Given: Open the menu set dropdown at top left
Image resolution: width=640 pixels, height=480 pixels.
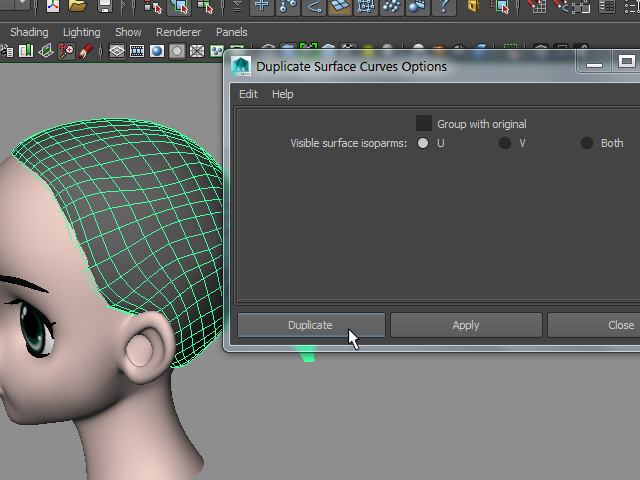Looking at the screenshot, I should click(x=22, y=6).
